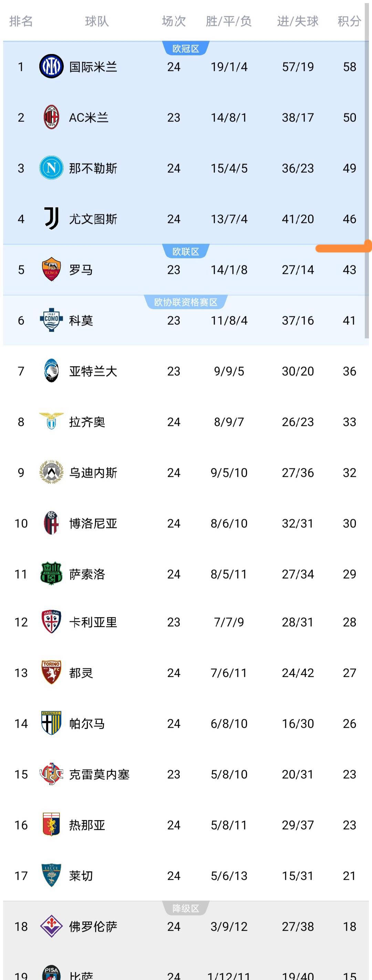The height and width of the screenshot is (980, 372).
Task: Tap the 欧协联资格赛区 zone label
Action: (x=186, y=302)
